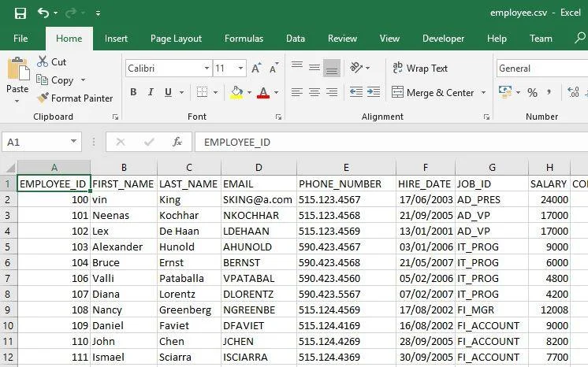The image size is (588, 367).
Task: Open Merge & Center dropdown arrow
Action: (x=483, y=92)
